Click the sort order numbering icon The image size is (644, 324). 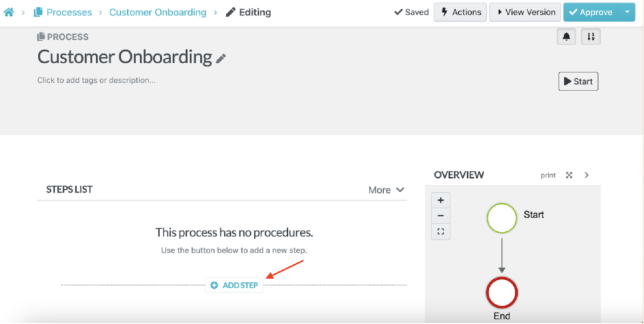591,37
